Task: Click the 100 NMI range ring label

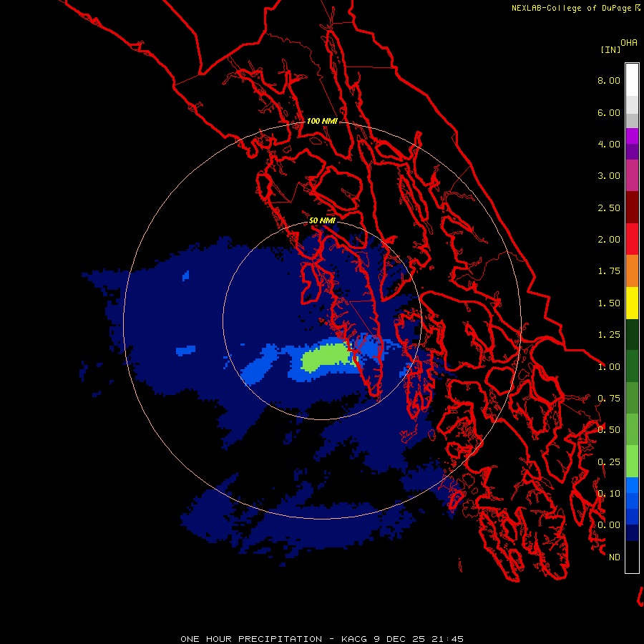Action: [322, 121]
